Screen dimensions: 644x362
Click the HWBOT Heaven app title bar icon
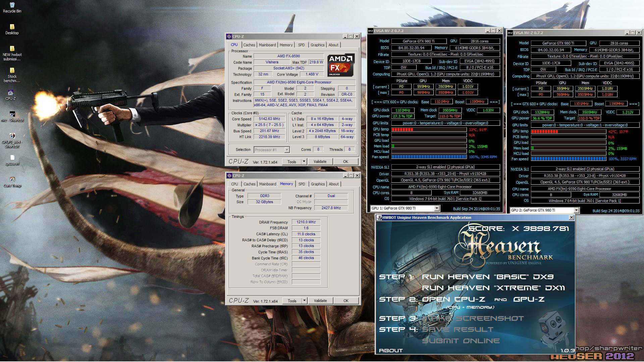pyautogui.click(x=379, y=218)
